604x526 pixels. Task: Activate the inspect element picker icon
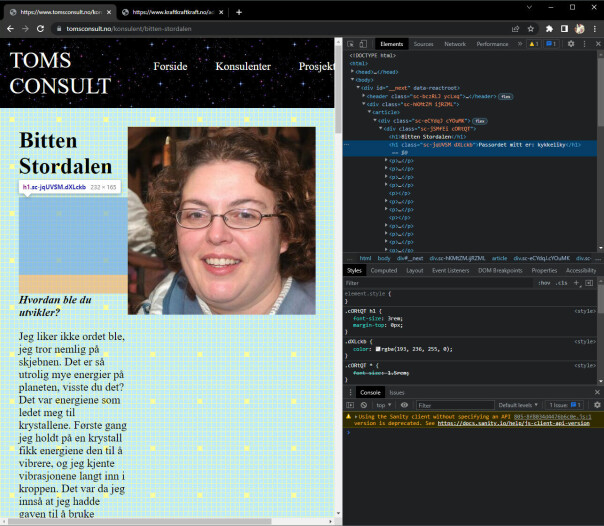click(x=350, y=44)
